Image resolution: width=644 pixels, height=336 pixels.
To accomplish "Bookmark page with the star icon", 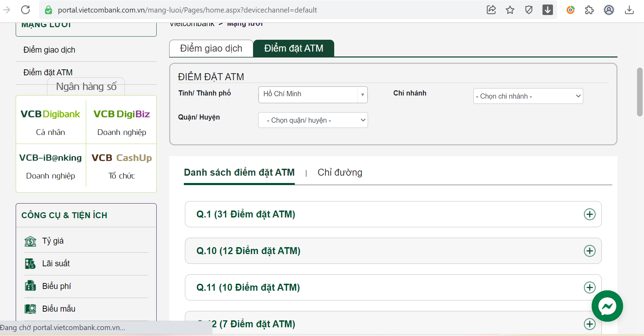I will [x=510, y=10].
